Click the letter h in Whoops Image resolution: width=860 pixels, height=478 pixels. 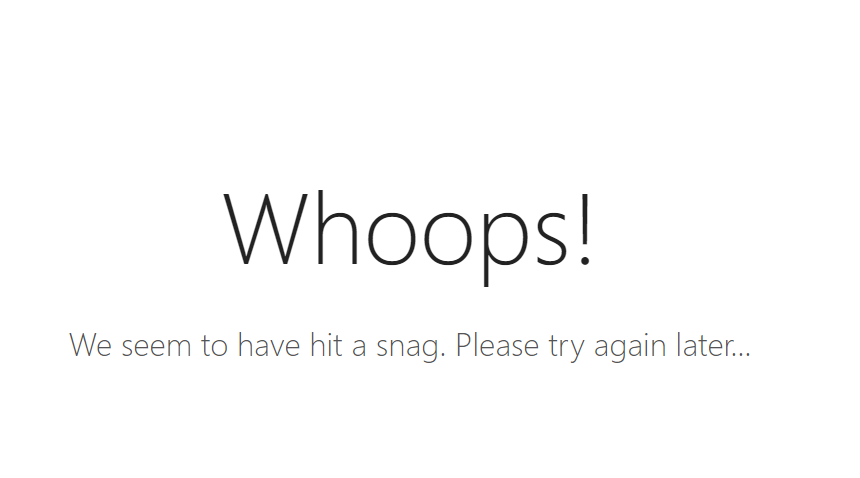[338, 228]
